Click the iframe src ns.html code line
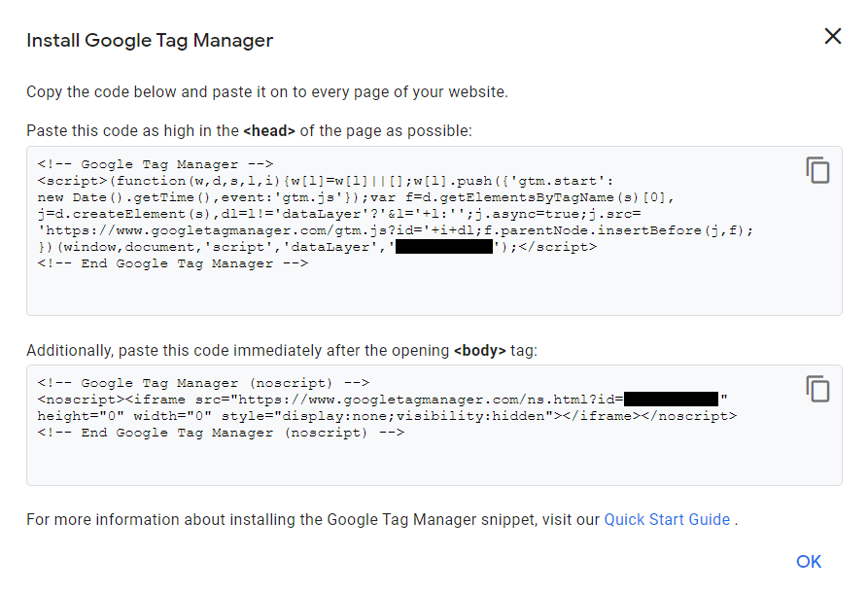868x592 pixels. [383, 400]
